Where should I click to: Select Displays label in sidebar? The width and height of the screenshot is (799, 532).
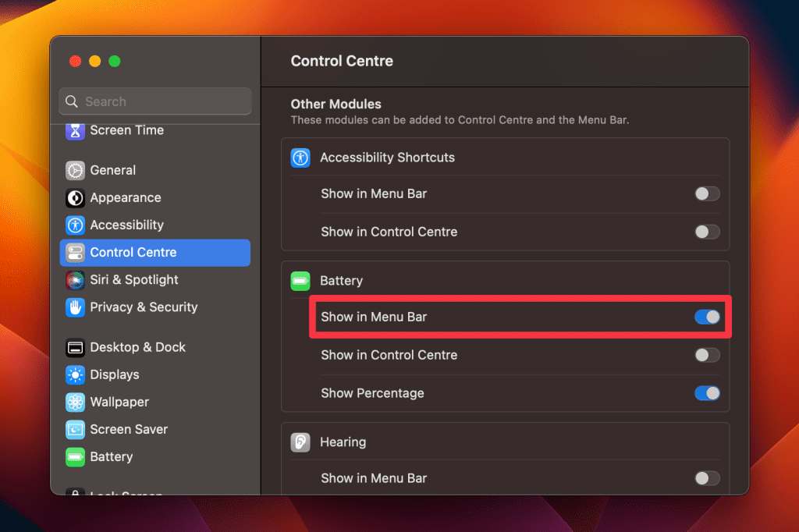click(x=115, y=375)
